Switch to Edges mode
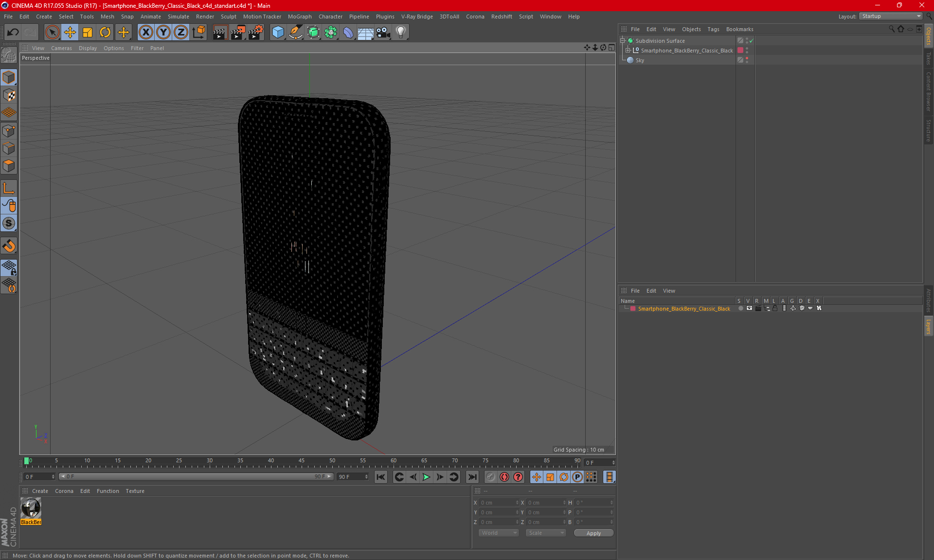 (9, 148)
